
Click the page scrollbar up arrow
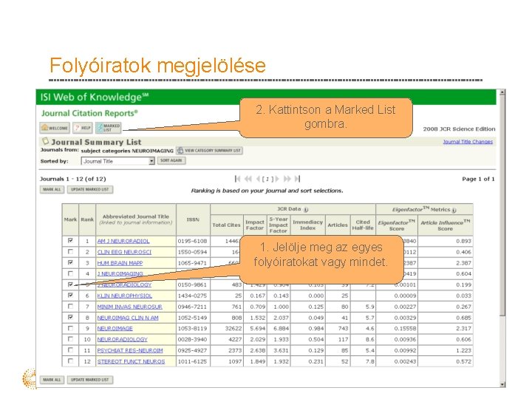tap(502, 92)
